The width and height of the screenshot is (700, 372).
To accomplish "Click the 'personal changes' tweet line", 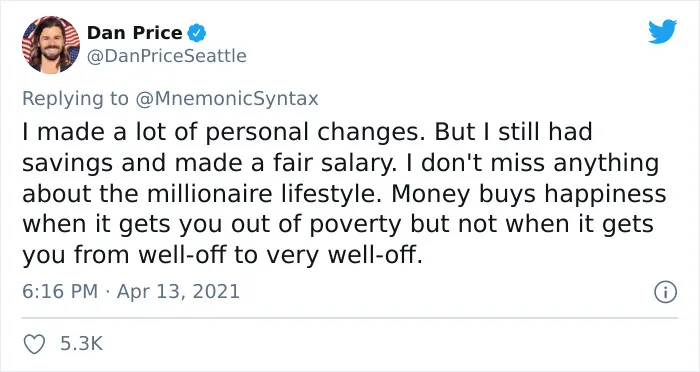I will [x=307, y=133].
